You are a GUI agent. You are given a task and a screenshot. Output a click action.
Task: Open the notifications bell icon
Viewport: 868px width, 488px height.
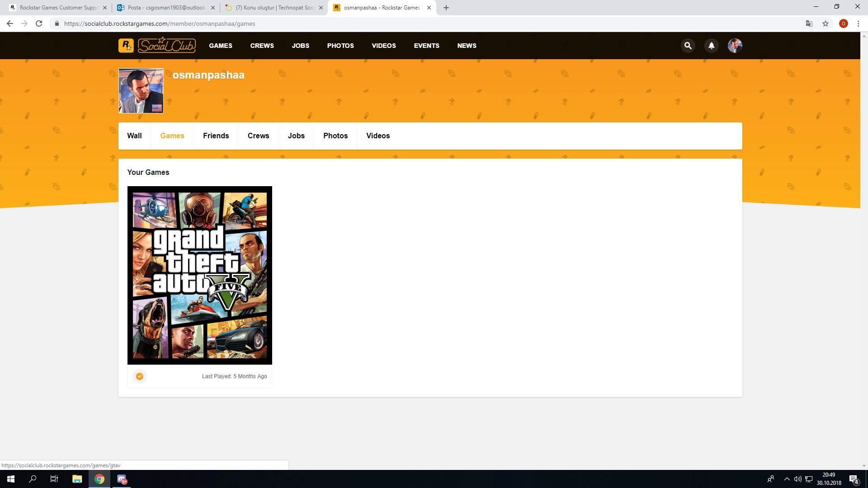pos(711,46)
